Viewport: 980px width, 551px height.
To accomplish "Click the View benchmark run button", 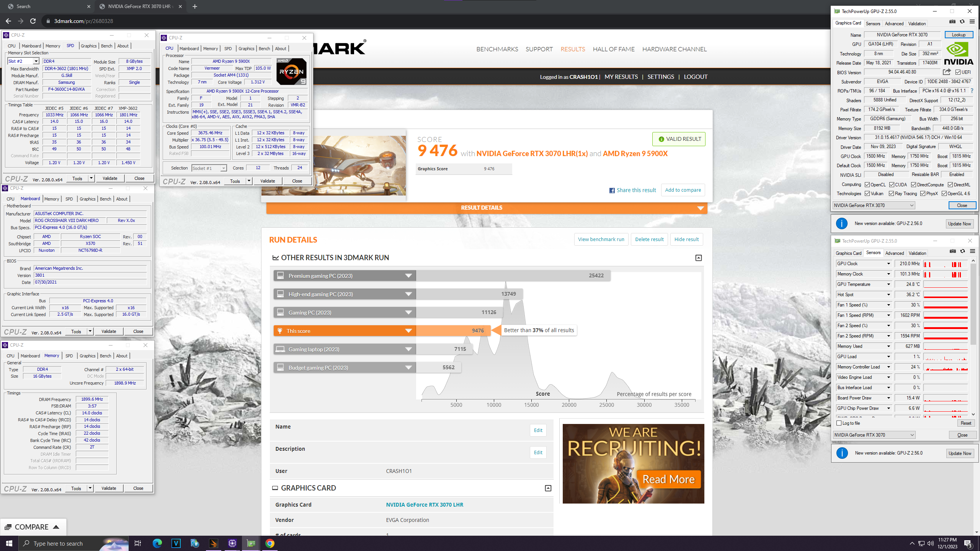I will [601, 240].
